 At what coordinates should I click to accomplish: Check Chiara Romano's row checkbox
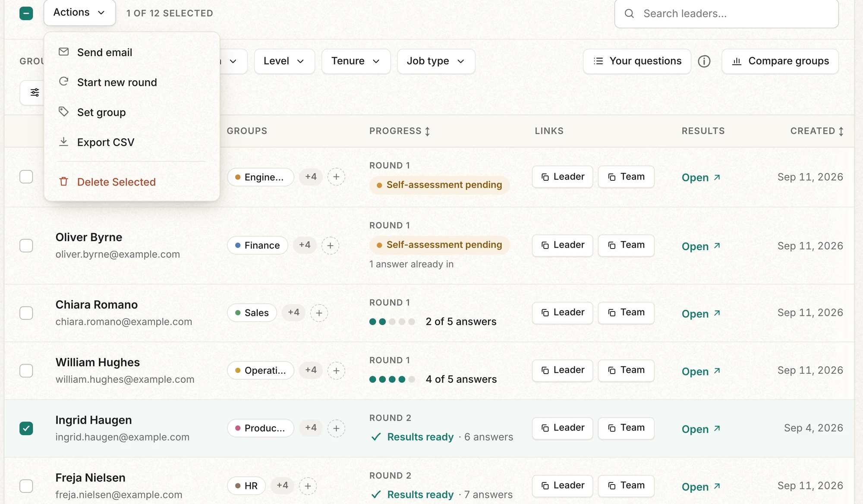[26, 313]
